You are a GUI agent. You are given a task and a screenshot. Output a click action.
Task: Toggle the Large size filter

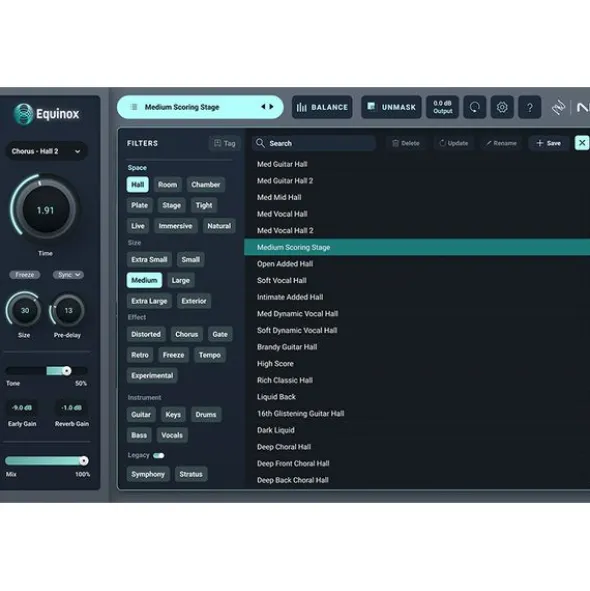(x=181, y=280)
